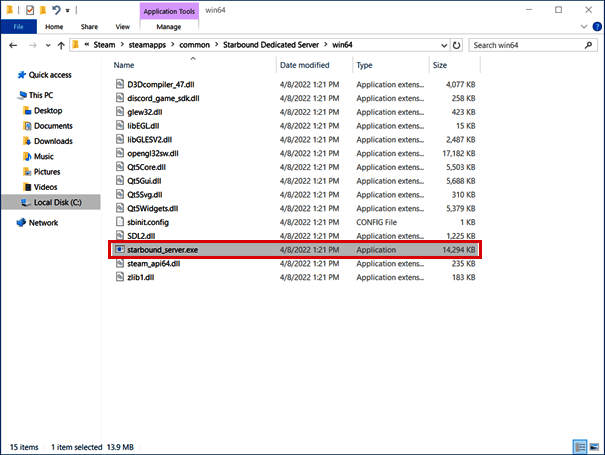This screenshot has width=605, height=455.
Task: Select the SDL2.dll file icon
Action: [x=120, y=235]
